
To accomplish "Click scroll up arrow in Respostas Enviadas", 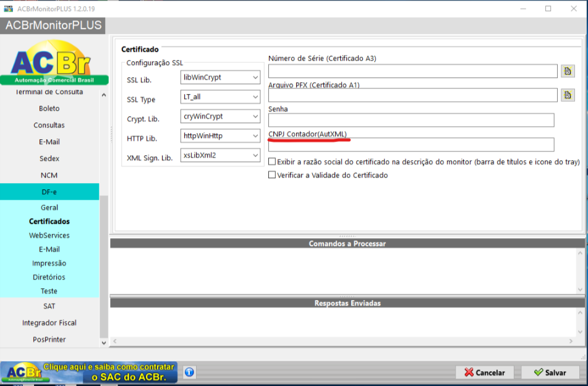I will click(x=580, y=312).
